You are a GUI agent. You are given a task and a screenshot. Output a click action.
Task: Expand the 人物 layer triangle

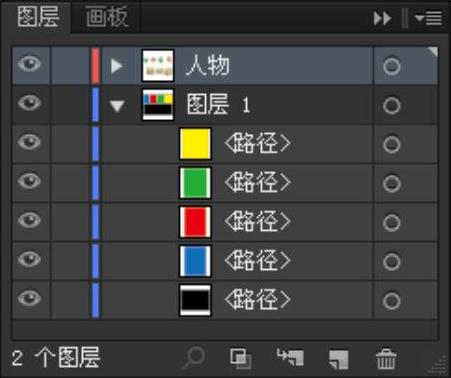click(116, 66)
